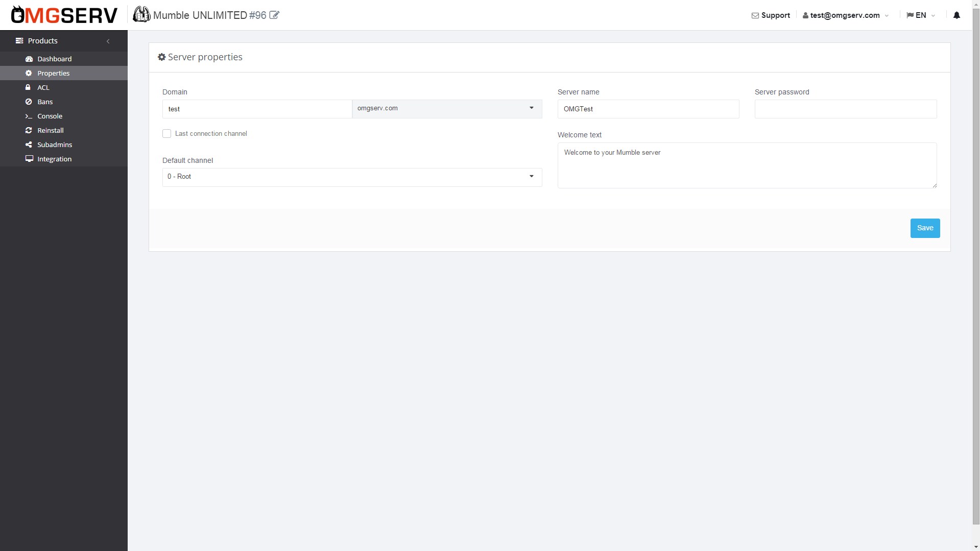This screenshot has height=551, width=980.
Task: Click the OMGSERV logo
Action: (64, 15)
